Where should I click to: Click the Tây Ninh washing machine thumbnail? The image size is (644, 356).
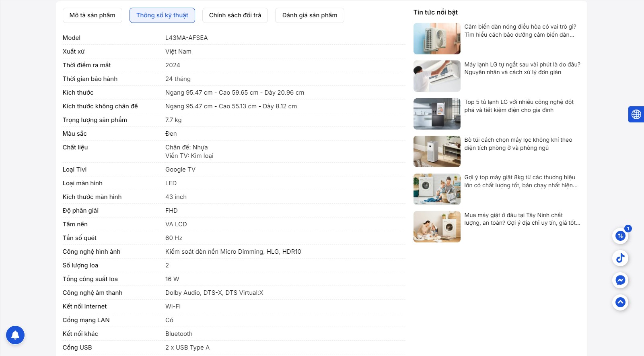click(437, 227)
